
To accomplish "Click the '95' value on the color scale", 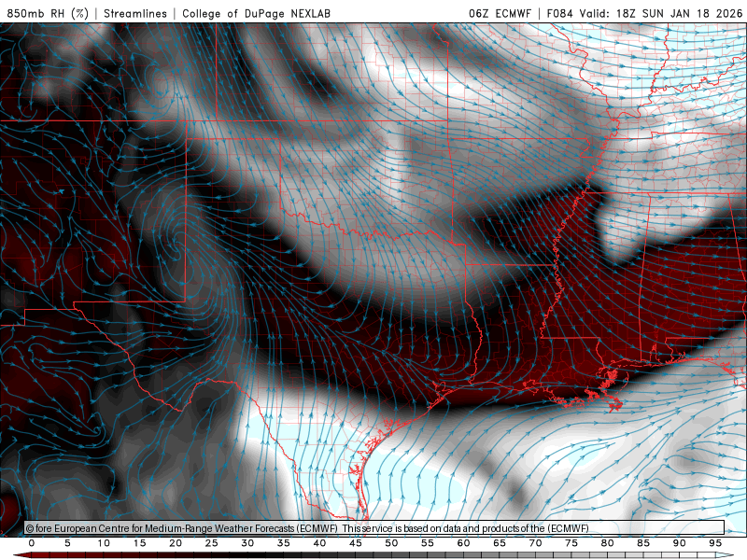I will (x=715, y=543).
